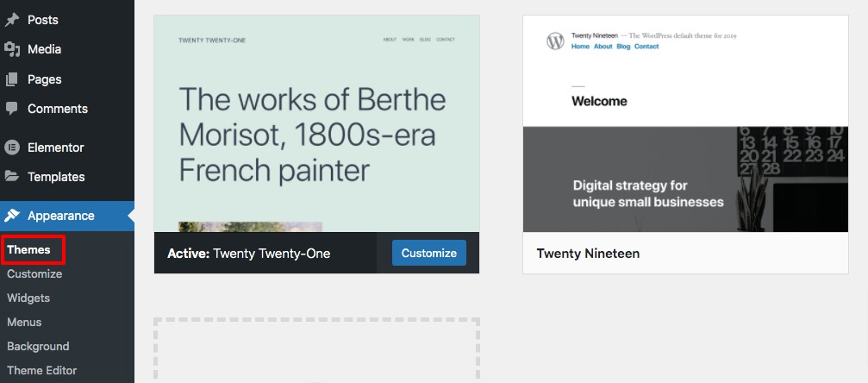The height and width of the screenshot is (383, 868).
Task: Click the WordPress logo in Twenty Nineteen preview
Action: coord(555,41)
